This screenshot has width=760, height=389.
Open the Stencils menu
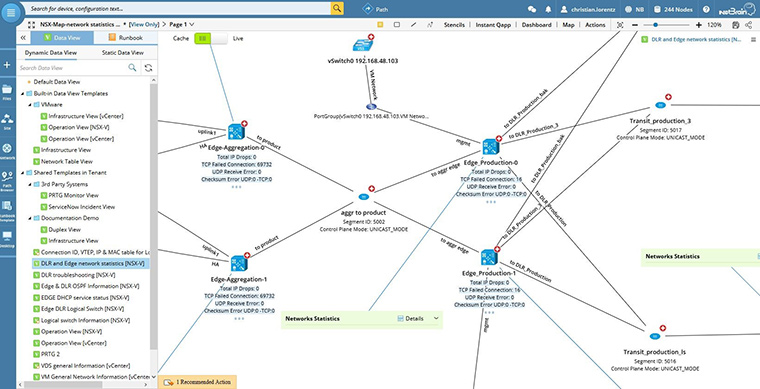tap(454, 25)
